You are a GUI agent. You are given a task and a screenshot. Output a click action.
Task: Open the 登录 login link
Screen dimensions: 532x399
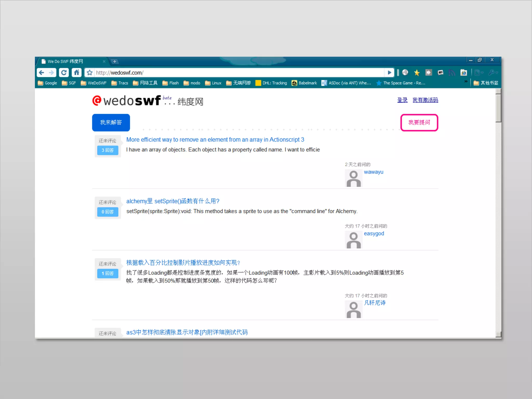(x=402, y=100)
